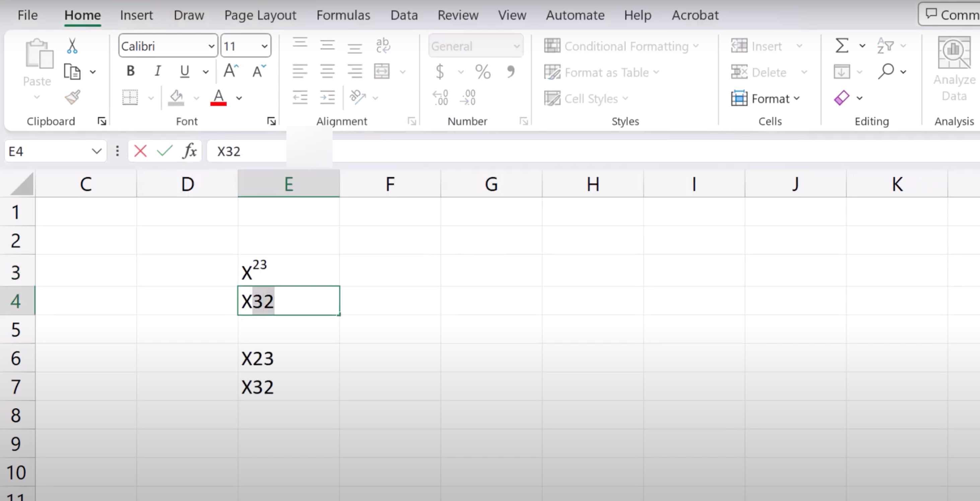Toggle Italic formatting
Screen dimensions: 980x501
157,71
